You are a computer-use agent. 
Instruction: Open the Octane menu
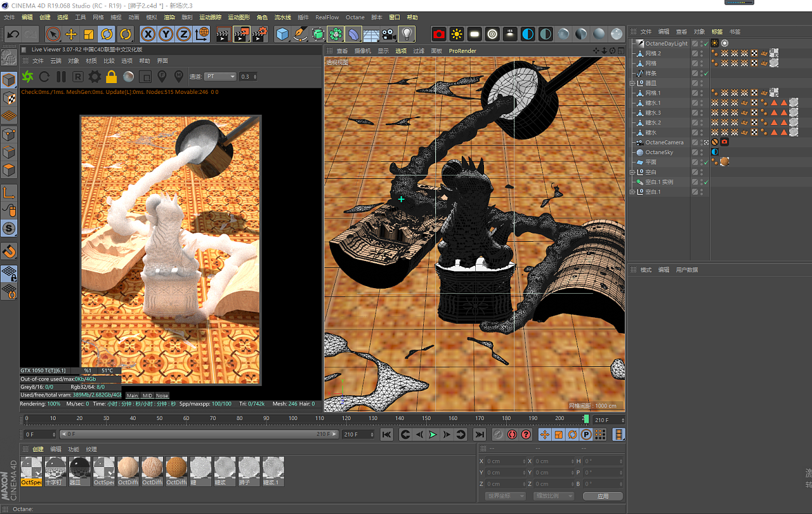tap(355, 17)
